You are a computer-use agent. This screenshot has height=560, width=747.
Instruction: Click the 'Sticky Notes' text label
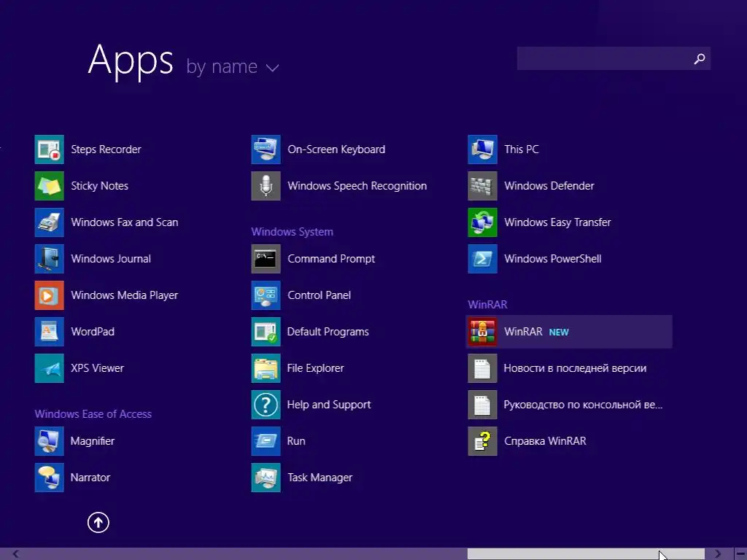click(99, 186)
